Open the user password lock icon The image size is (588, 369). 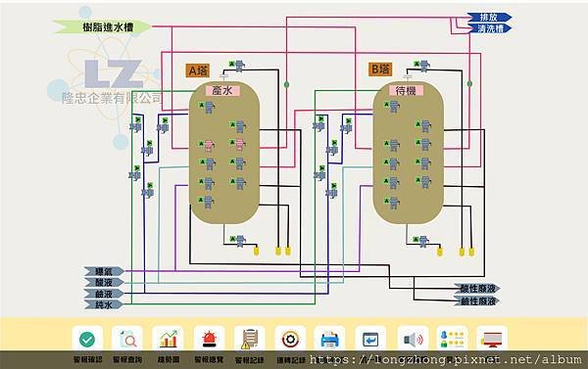pos(452,340)
